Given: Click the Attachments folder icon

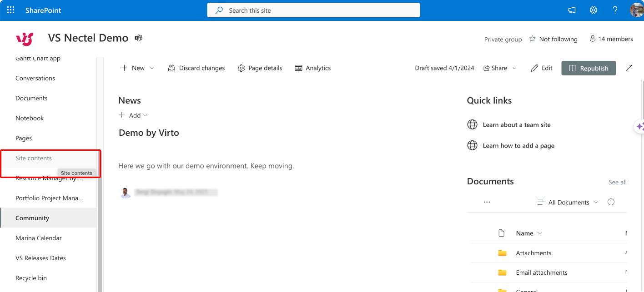Looking at the screenshot, I should pos(502,253).
